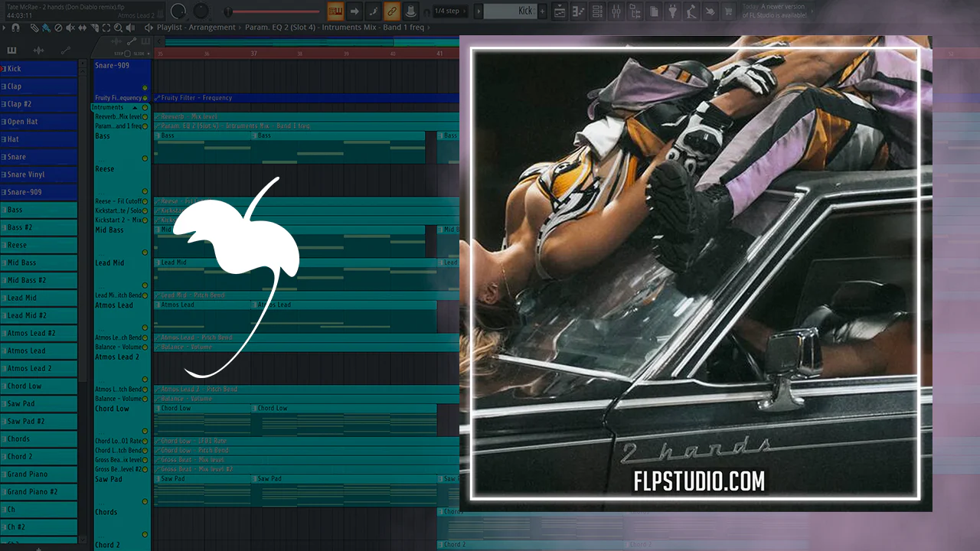The image size is (980, 551).
Task: Choose the Select marquee tool
Action: click(x=108, y=28)
